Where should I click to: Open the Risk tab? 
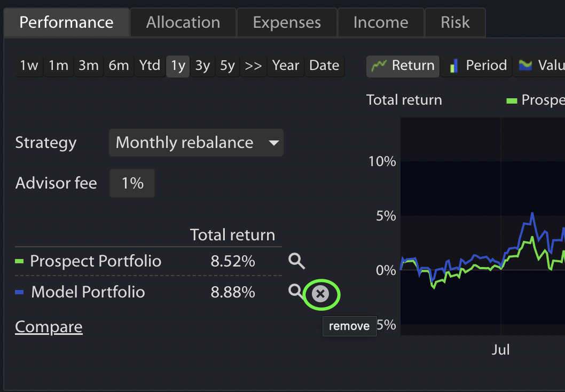[456, 22]
